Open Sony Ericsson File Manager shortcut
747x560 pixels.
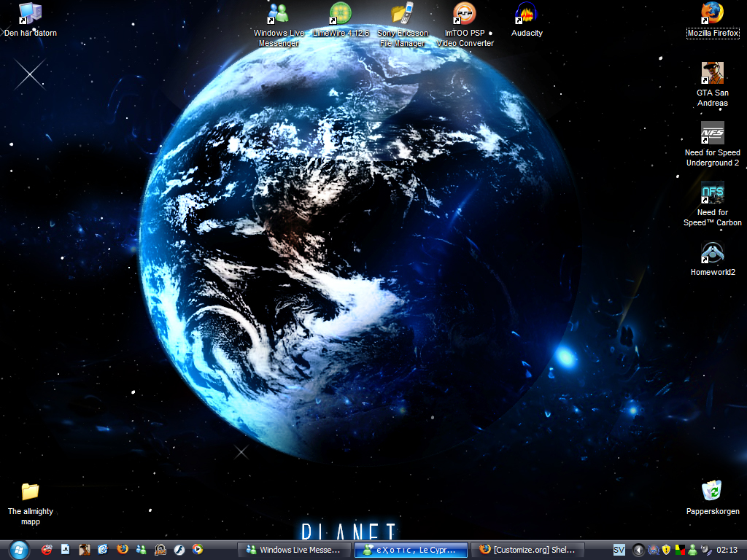[x=402, y=14]
